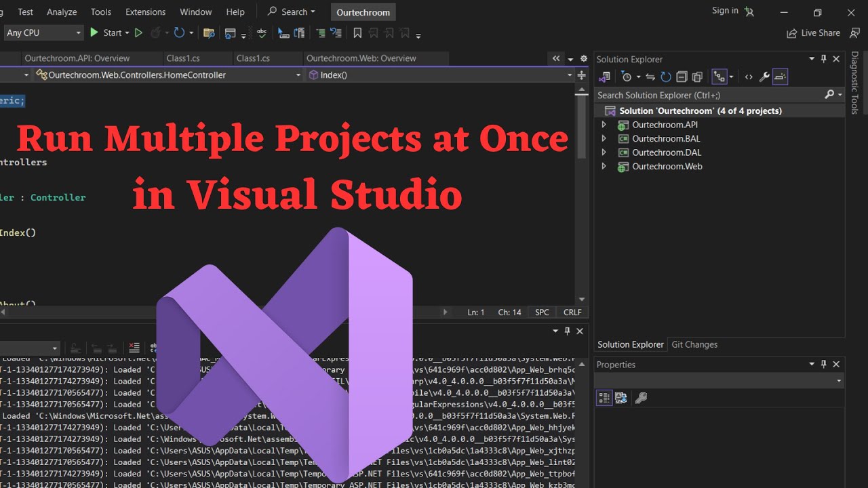Pin the Solution Explorer panel

click(824, 59)
